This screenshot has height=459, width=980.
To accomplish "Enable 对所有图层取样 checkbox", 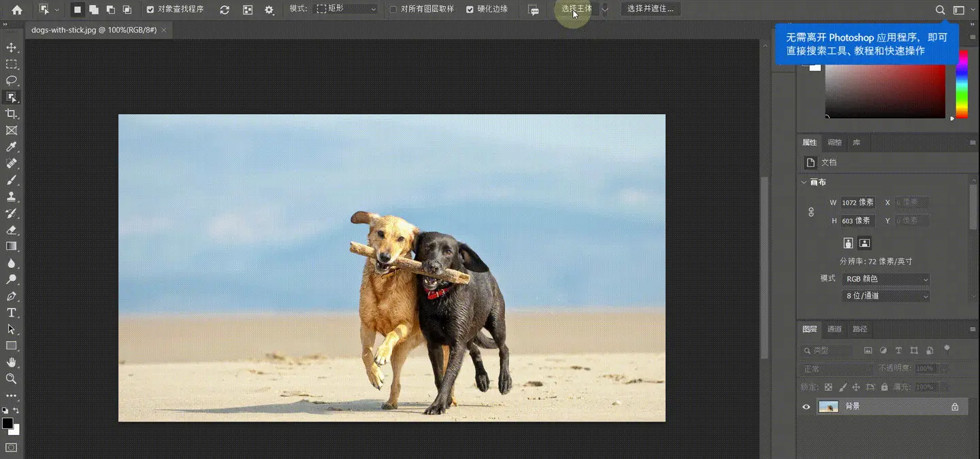I will pyautogui.click(x=393, y=10).
